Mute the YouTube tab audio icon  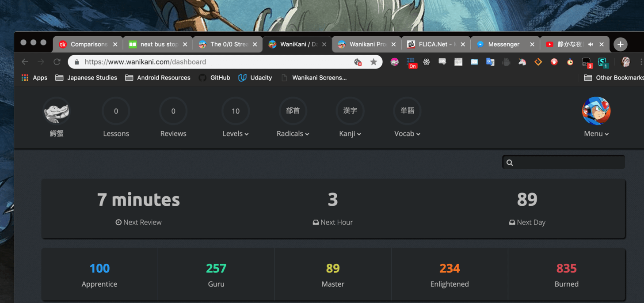591,44
